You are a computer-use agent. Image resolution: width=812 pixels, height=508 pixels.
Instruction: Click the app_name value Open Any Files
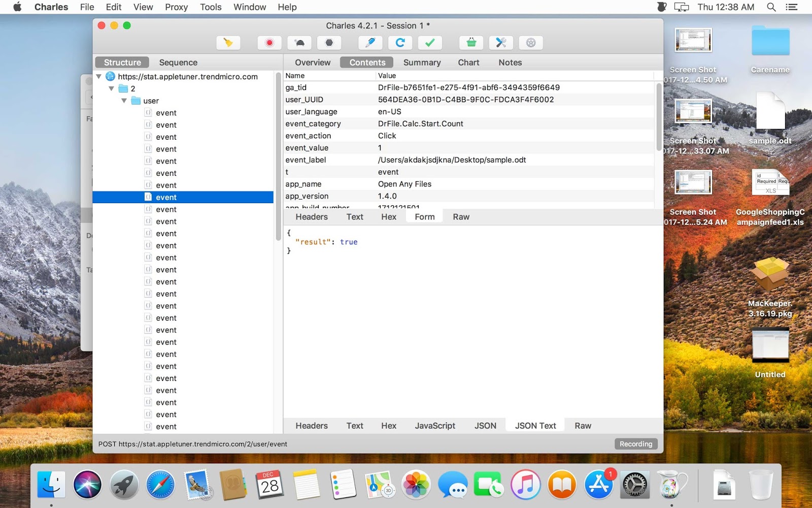[x=404, y=184]
